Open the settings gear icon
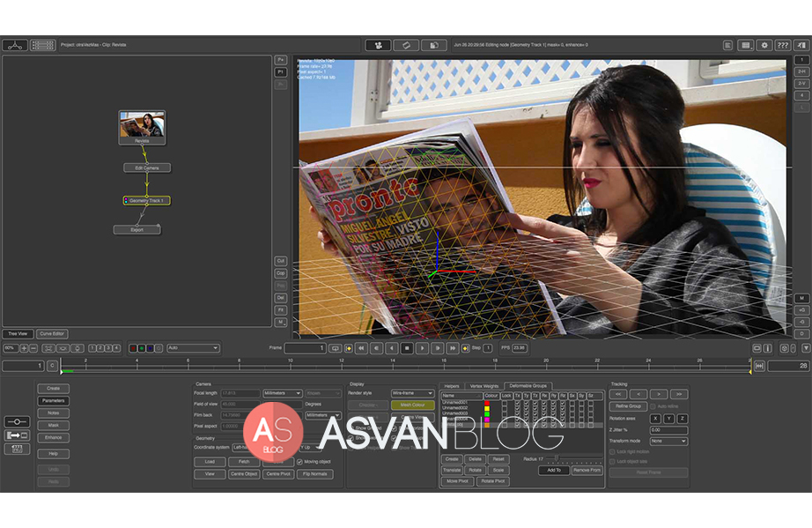This screenshot has width=812, height=528. click(x=764, y=45)
